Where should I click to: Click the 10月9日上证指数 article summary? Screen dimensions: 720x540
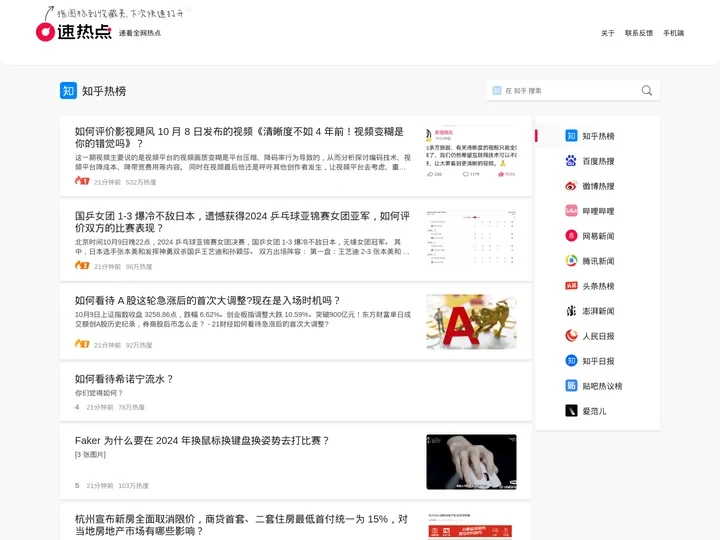tap(243, 319)
